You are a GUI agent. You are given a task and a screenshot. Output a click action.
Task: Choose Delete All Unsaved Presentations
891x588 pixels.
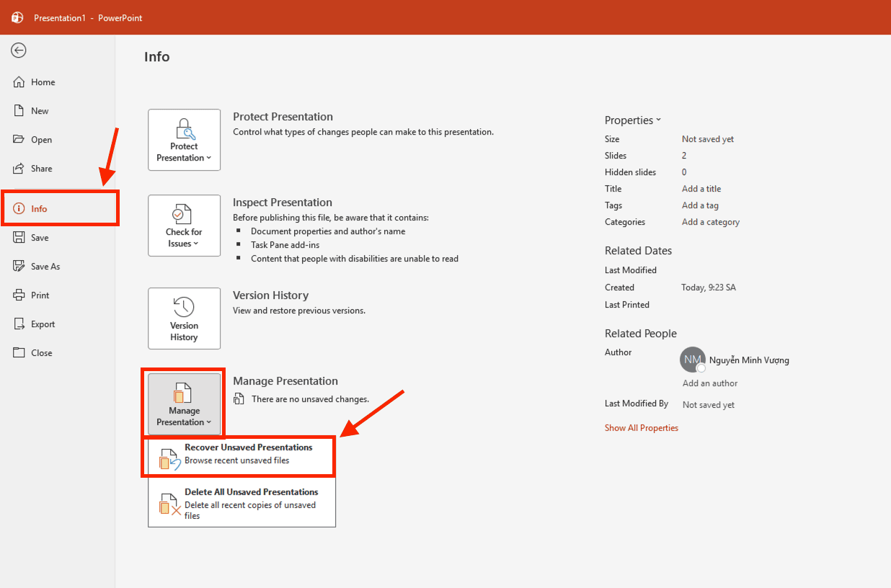241,503
